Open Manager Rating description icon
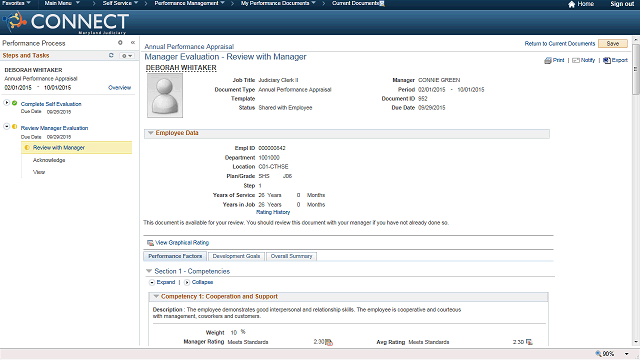This screenshot has height=360, width=640. (329, 342)
